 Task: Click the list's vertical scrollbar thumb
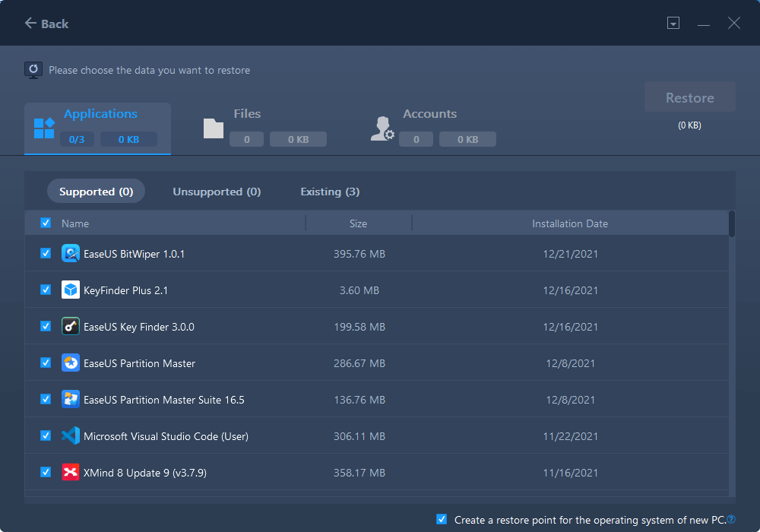(x=732, y=224)
